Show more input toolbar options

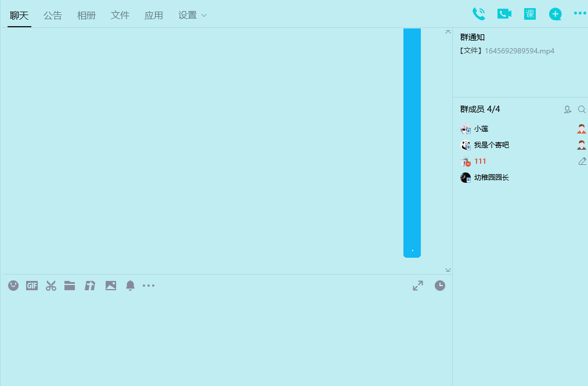click(x=149, y=286)
